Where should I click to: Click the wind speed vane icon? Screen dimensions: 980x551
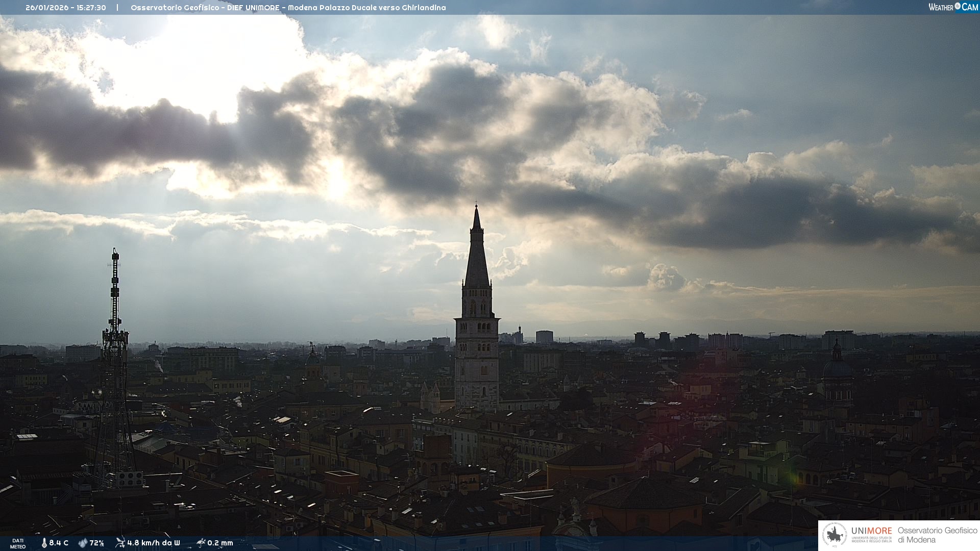[x=120, y=542]
